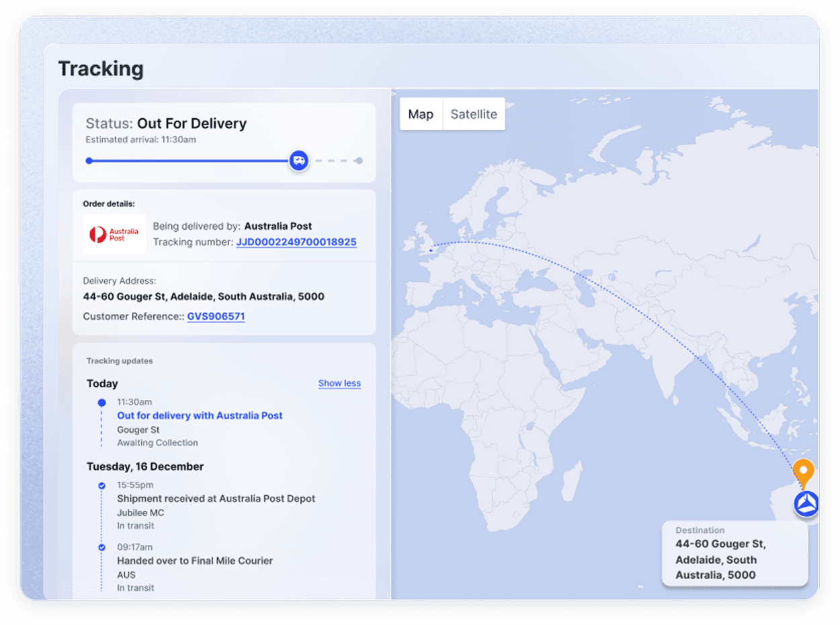The image size is (840, 625).
Task: Click 'Handed over to Final Mile Courier'
Action: tap(195, 560)
